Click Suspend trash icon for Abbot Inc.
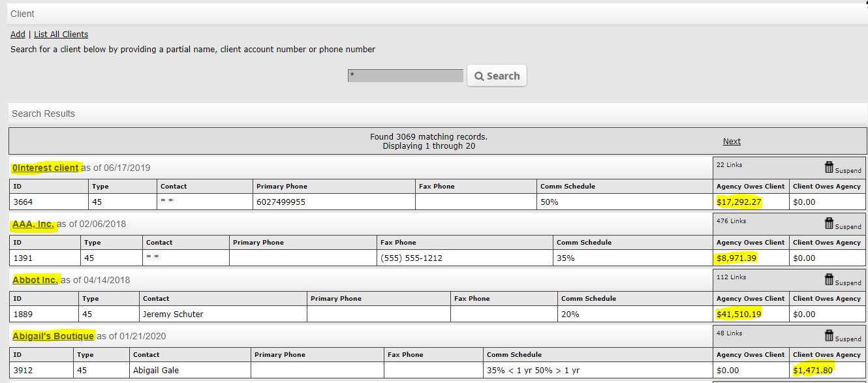Image resolution: width=868 pixels, height=383 pixels. [x=829, y=279]
